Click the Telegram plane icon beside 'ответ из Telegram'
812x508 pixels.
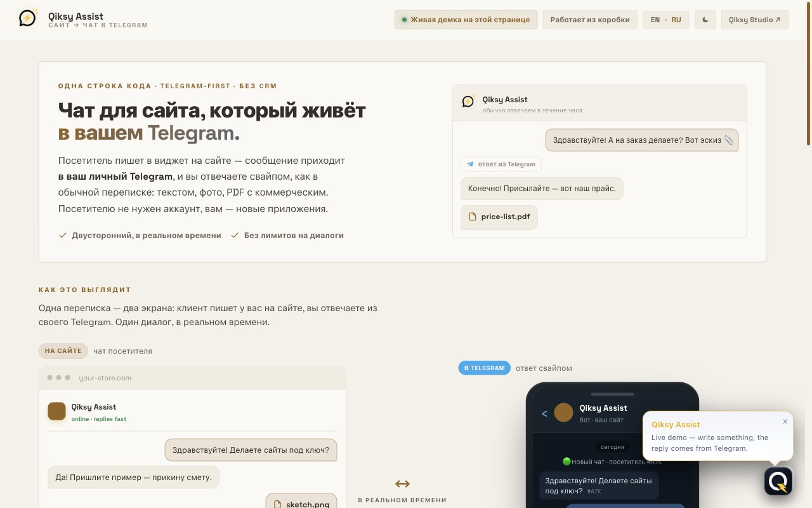tap(470, 164)
